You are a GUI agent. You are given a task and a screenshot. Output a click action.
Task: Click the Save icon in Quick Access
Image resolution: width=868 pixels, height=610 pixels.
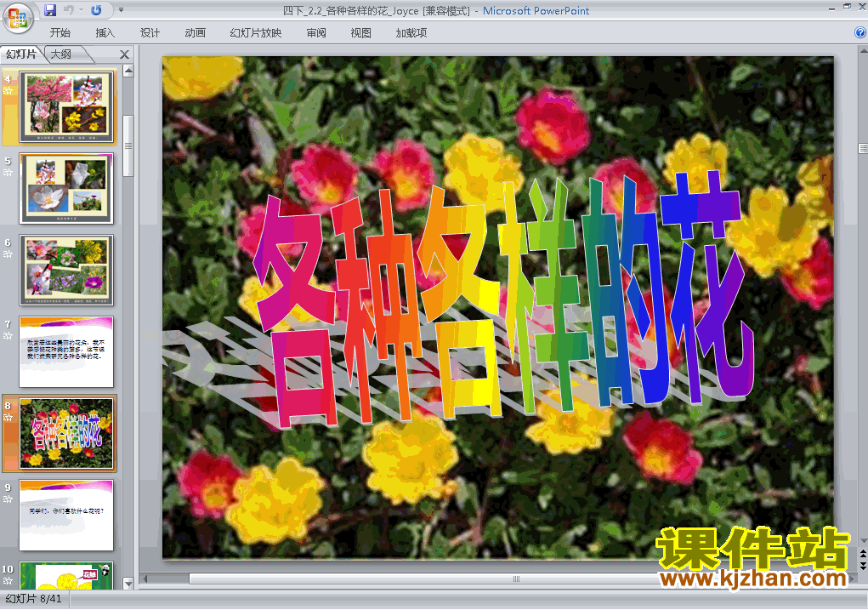50,10
